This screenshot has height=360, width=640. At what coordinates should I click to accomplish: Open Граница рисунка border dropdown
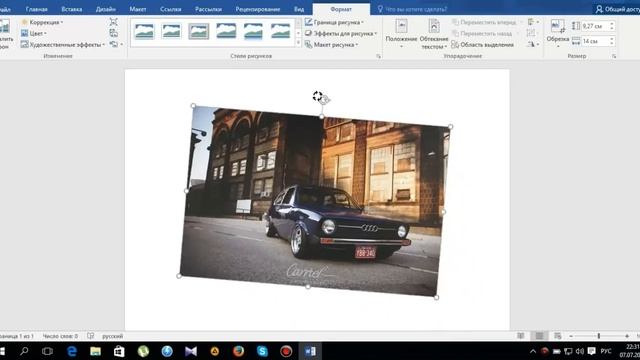pos(334,22)
